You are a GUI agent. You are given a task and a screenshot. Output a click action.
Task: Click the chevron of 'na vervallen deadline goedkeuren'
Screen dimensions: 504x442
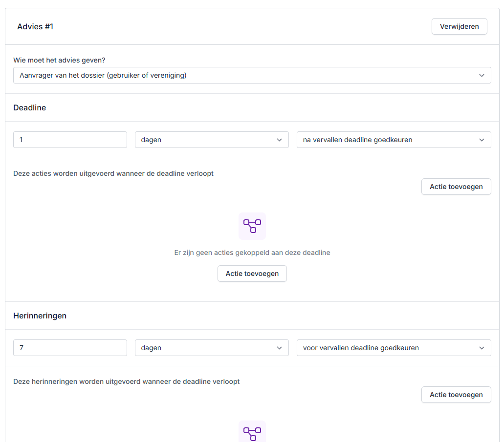[x=482, y=140]
